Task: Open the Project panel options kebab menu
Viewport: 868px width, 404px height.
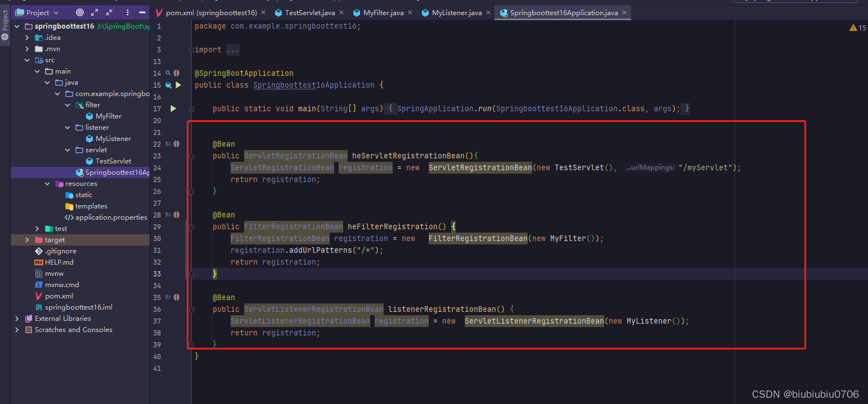Action: click(x=127, y=12)
